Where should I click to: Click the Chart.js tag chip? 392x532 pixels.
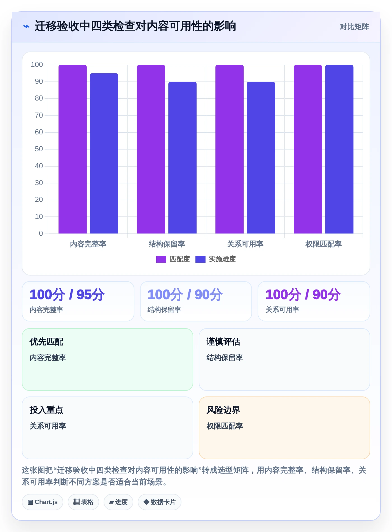(x=43, y=502)
